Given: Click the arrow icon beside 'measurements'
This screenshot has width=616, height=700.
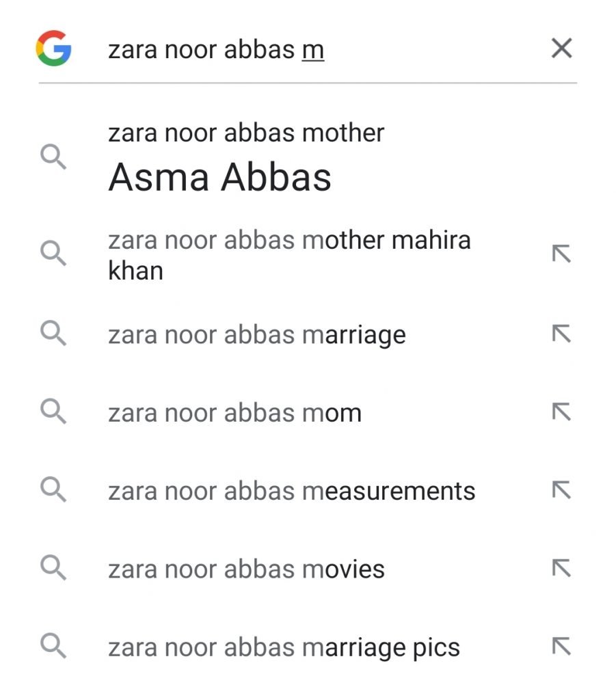Looking at the screenshot, I should pos(561,490).
